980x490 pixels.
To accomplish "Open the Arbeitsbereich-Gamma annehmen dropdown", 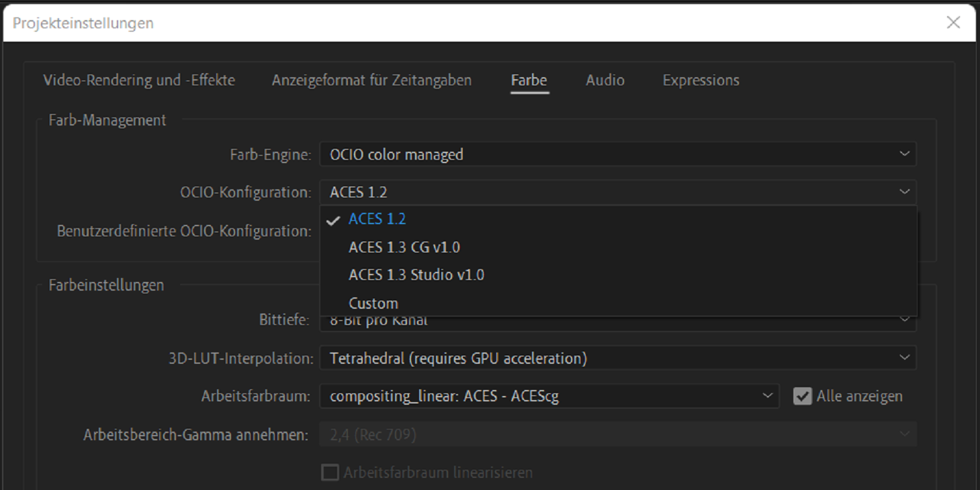I will pyautogui.click(x=617, y=435).
